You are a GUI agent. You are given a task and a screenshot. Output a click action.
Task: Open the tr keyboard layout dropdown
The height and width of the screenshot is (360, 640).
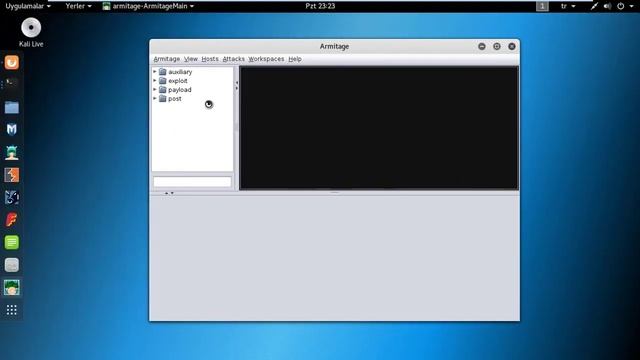(568, 6)
